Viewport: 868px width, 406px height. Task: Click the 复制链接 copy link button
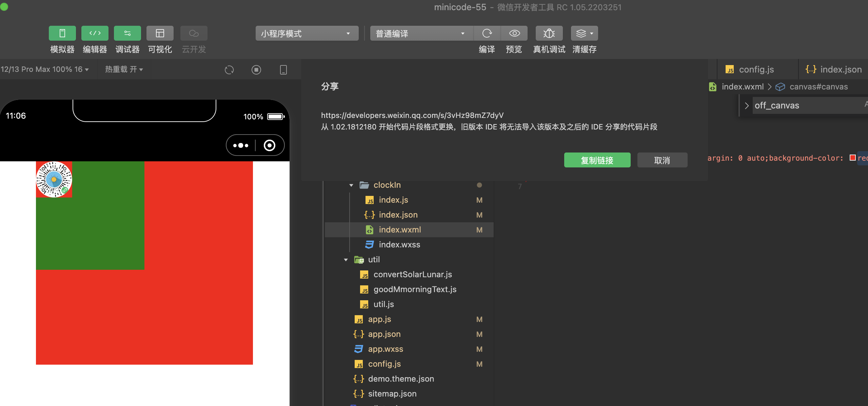click(597, 160)
